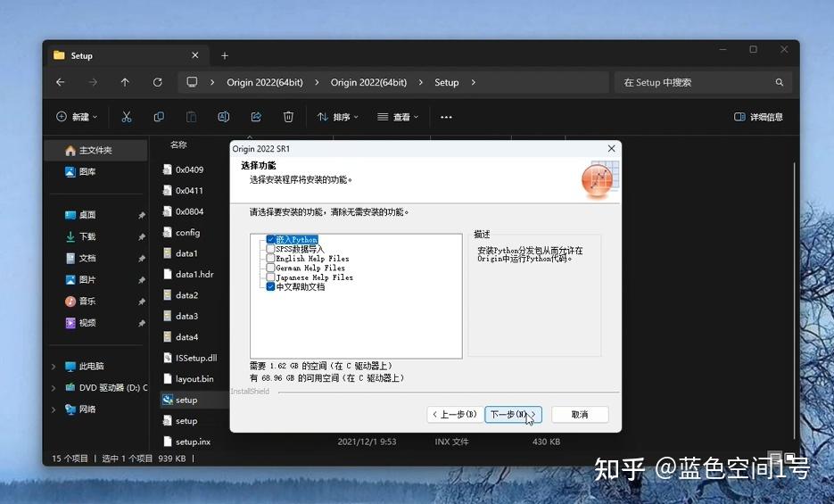Expand This PC (此电脑) tree node

click(x=54, y=367)
